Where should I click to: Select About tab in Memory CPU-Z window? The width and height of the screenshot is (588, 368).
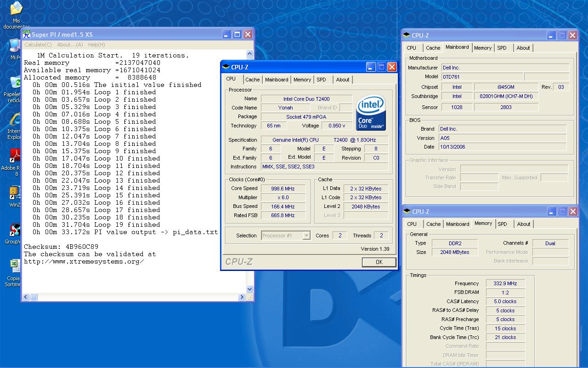tap(524, 224)
